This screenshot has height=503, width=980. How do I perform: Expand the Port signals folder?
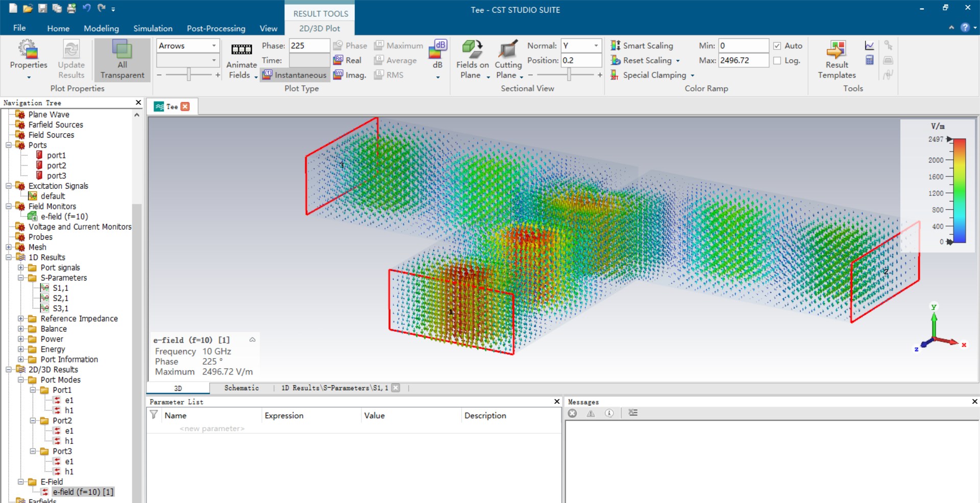(20, 268)
